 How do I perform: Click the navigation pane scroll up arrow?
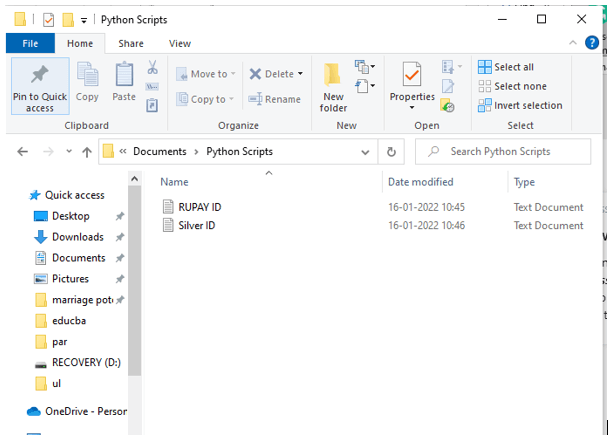coord(135,179)
